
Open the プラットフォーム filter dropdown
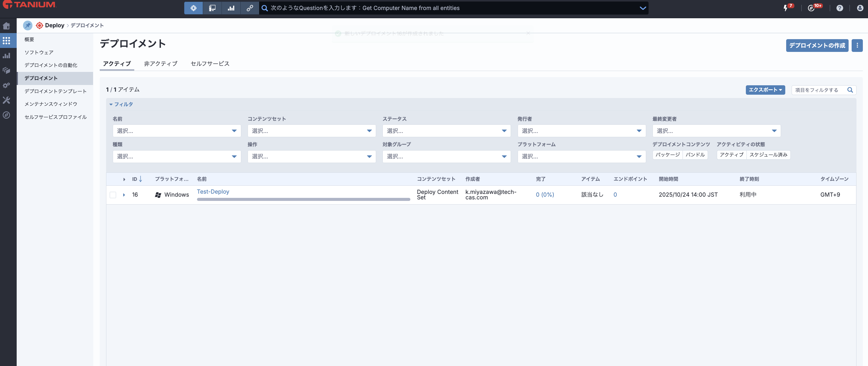(x=581, y=157)
